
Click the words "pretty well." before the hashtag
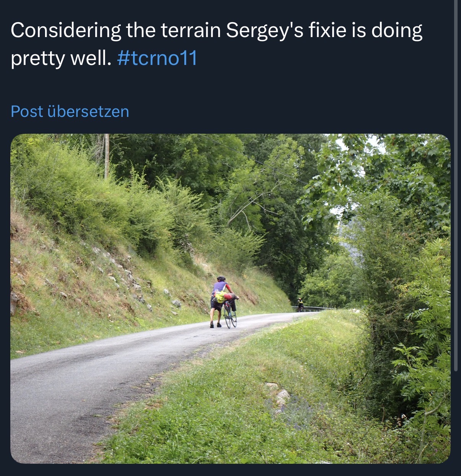[x=61, y=58]
